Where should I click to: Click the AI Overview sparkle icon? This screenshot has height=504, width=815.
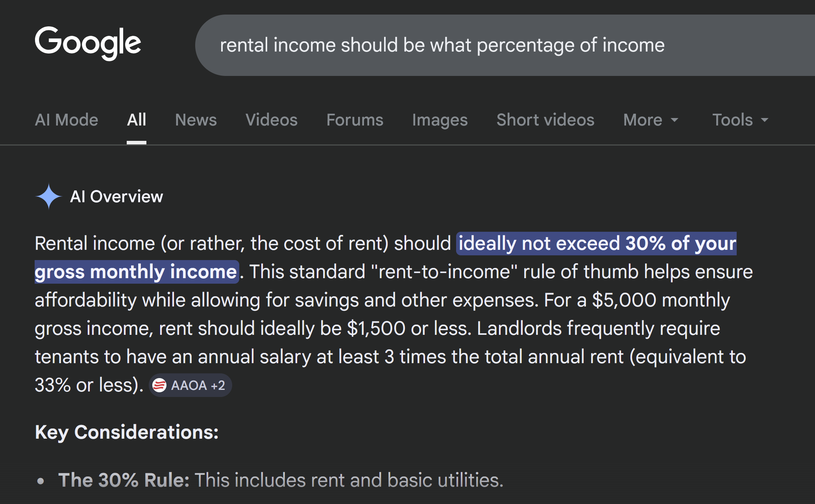(48, 196)
